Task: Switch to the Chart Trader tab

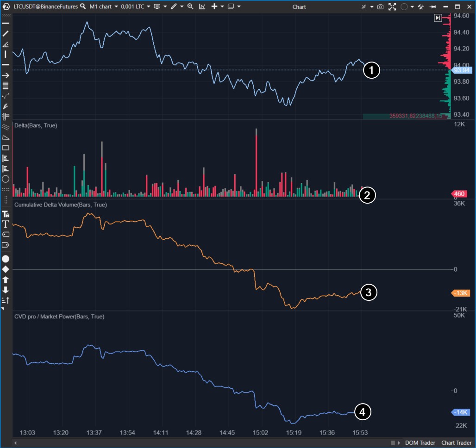Action: click(456, 443)
